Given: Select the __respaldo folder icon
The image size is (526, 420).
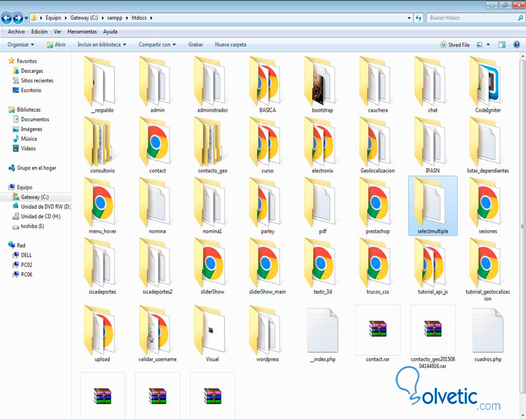Looking at the screenshot, I should pyautogui.click(x=99, y=82).
